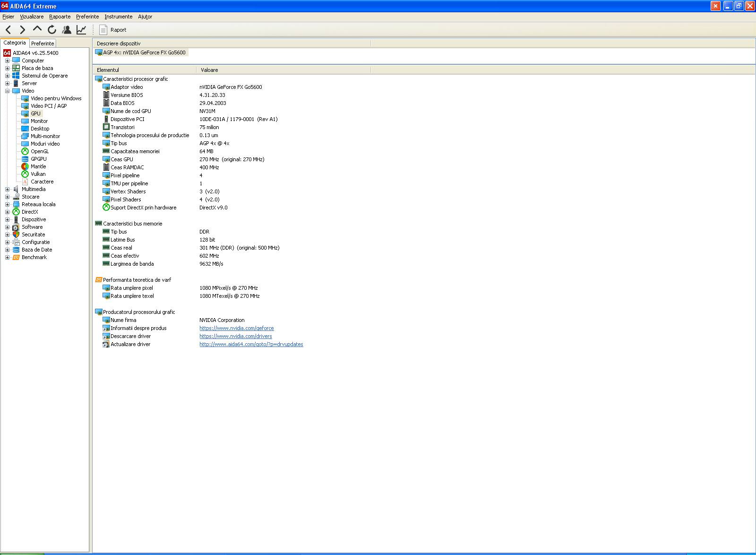Click the Server tree icon
756x555 pixels.
pyautogui.click(x=16, y=83)
